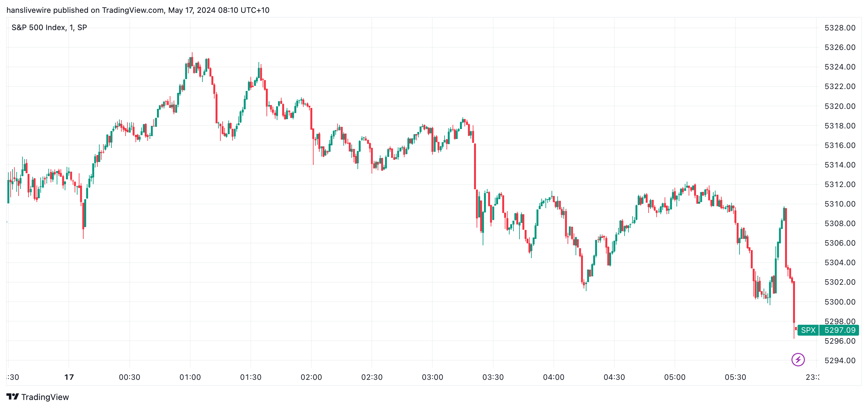Open the TradingView text link in footer
The width and height of the screenshot is (868, 408).
pyautogui.click(x=45, y=397)
